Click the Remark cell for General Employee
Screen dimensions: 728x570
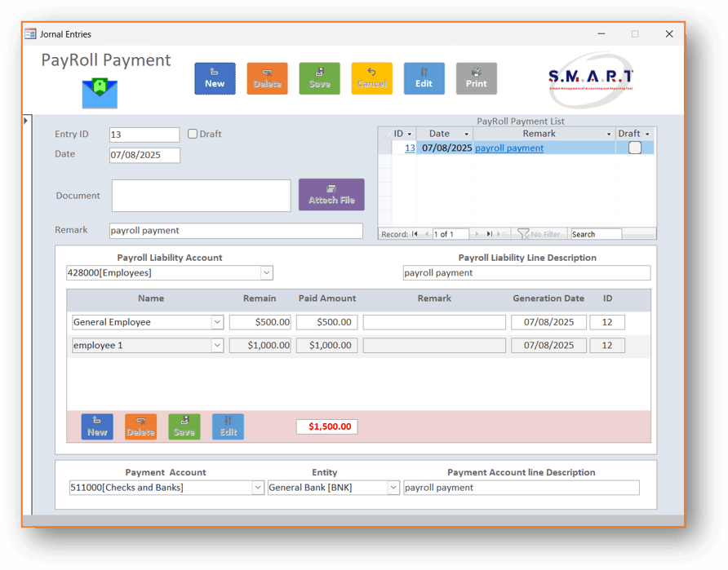coord(434,322)
